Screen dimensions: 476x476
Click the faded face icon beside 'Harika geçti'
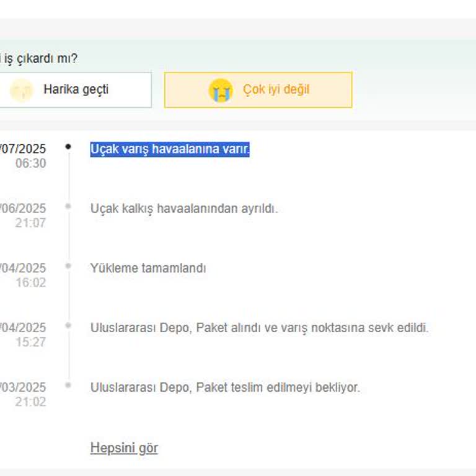[21, 90]
